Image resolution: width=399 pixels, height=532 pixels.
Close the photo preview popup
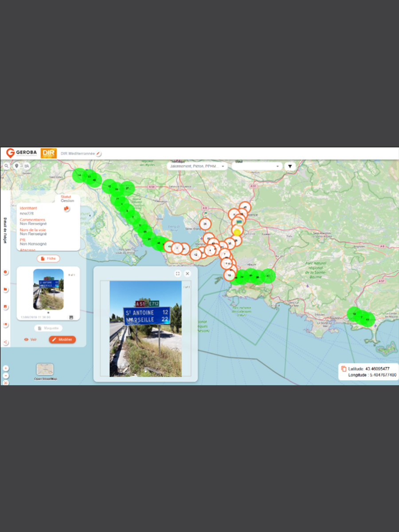tap(187, 274)
